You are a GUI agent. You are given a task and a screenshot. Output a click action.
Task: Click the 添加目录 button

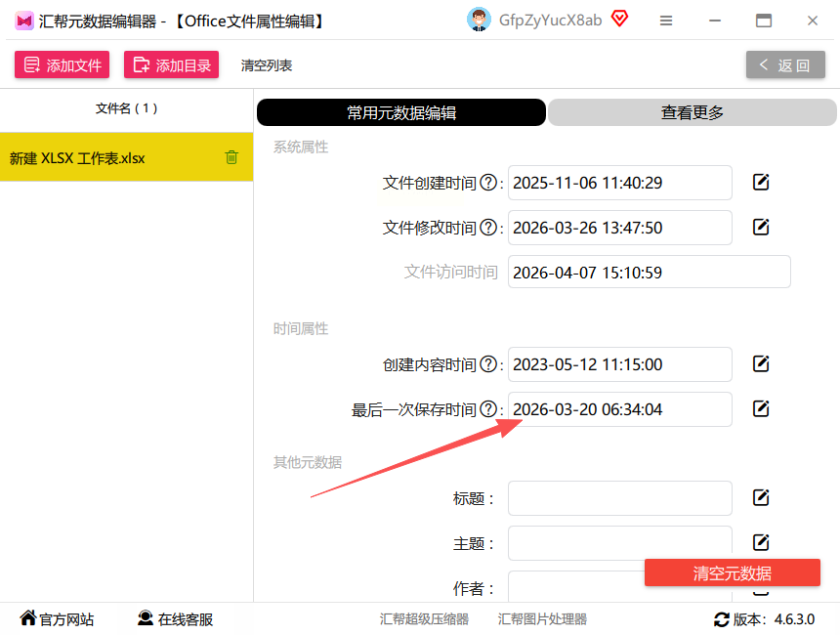(172, 64)
